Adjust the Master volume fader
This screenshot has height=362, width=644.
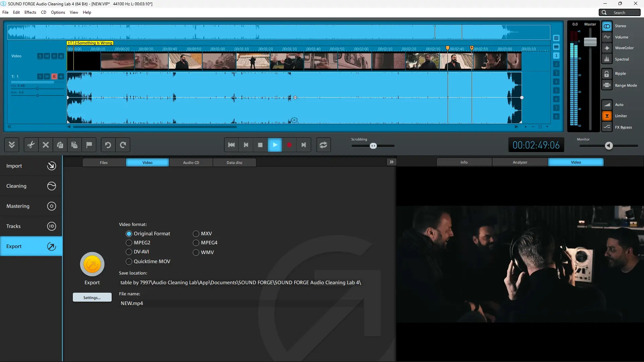590,42
